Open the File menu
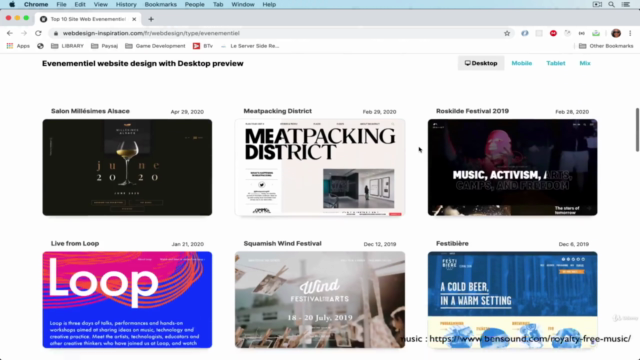The width and height of the screenshot is (640, 360). point(61,4)
